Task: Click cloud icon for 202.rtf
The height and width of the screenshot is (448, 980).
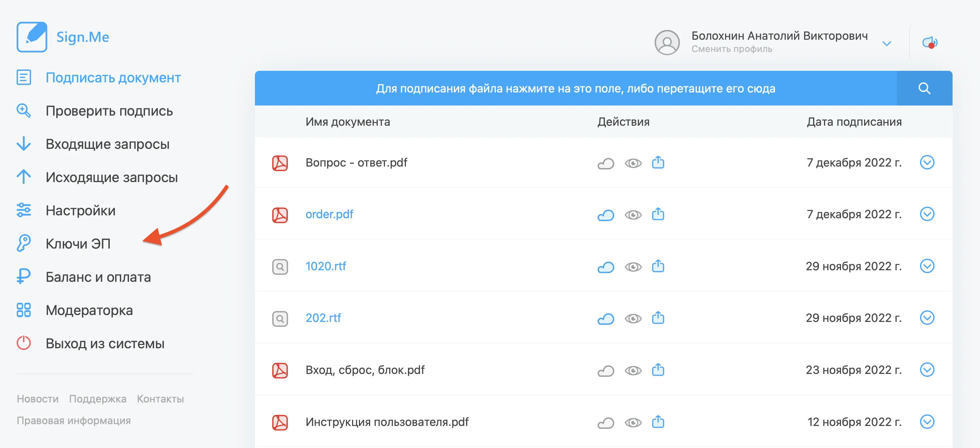Action: point(606,319)
